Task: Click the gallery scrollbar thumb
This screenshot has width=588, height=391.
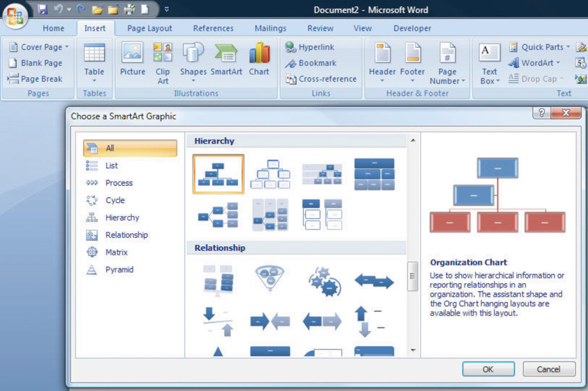Action: coord(413,276)
